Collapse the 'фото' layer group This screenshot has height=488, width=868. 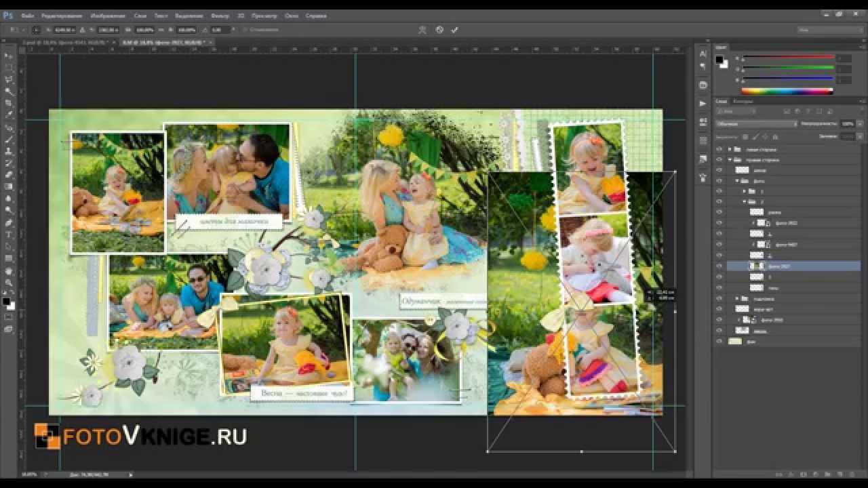737,181
